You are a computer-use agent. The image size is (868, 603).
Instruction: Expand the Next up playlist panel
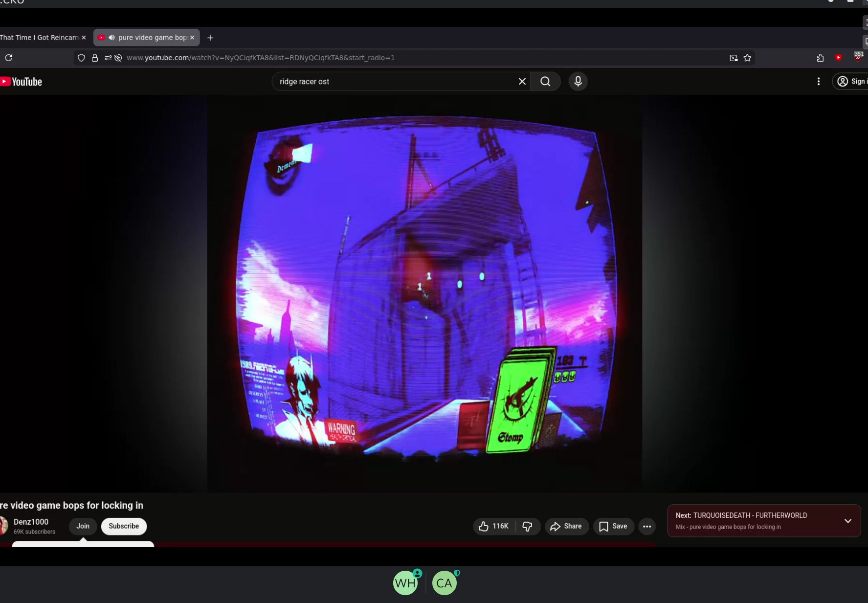847,521
